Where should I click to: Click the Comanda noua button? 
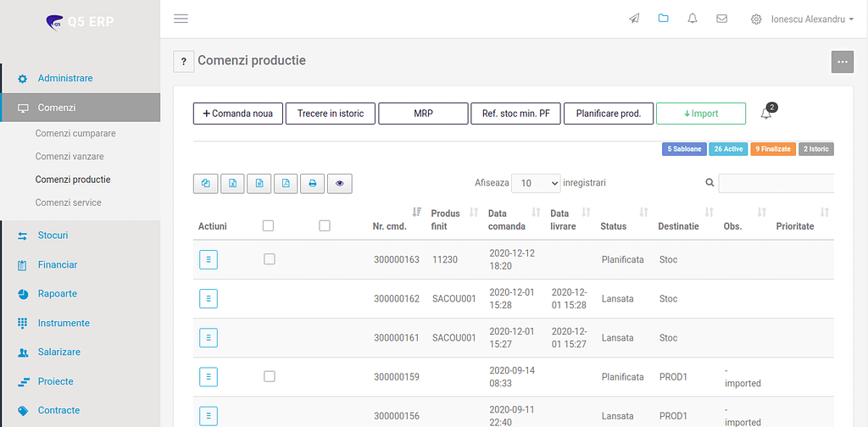point(238,114)
